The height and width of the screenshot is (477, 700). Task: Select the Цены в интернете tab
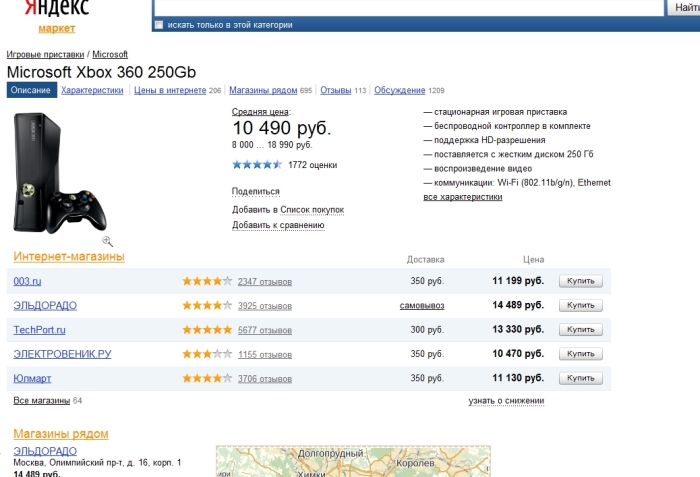tap(170, 90)
